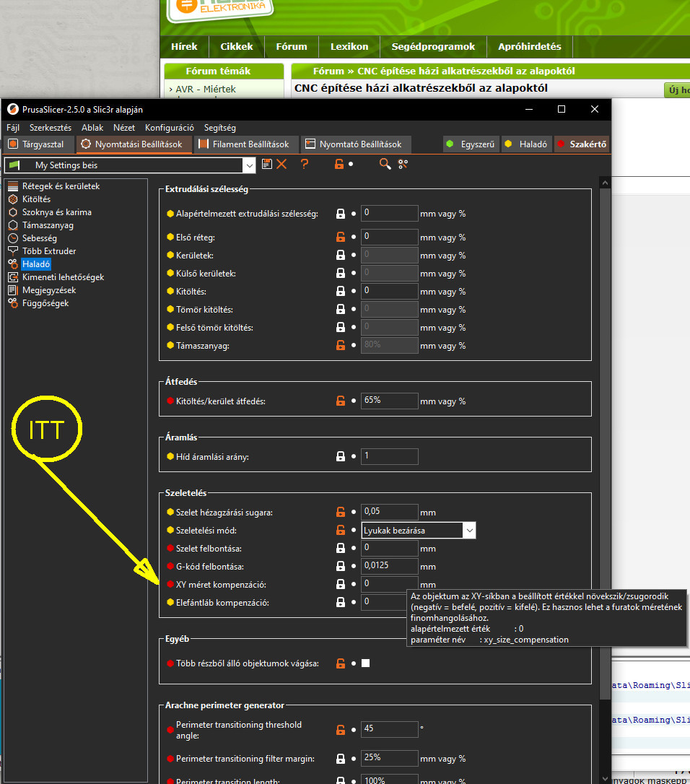This screenshot has height=784, width=690.
Task: Open Támaszanyag page in left sidebar
Action: click(48, 225)
